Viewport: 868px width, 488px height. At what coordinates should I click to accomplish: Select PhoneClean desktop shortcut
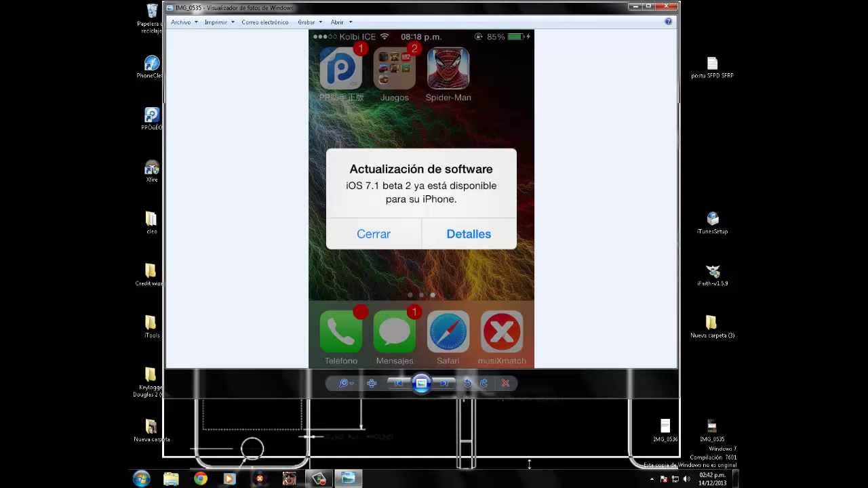point(151,67)
